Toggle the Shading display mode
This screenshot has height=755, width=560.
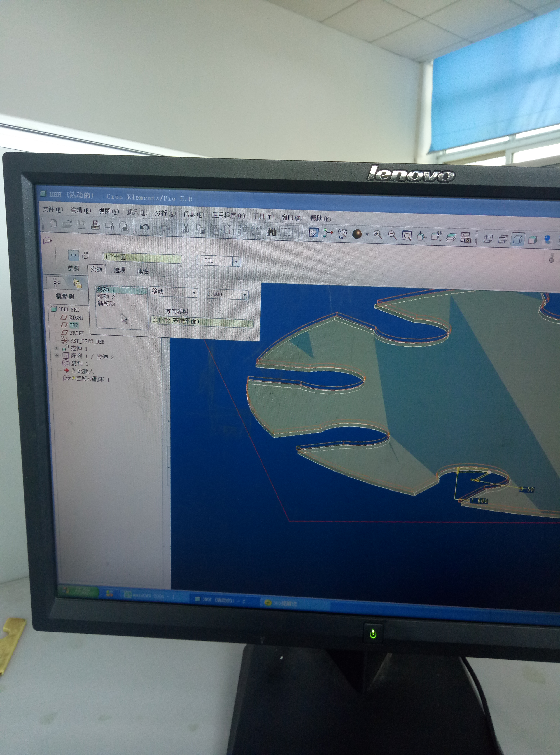tap(533, 240)
